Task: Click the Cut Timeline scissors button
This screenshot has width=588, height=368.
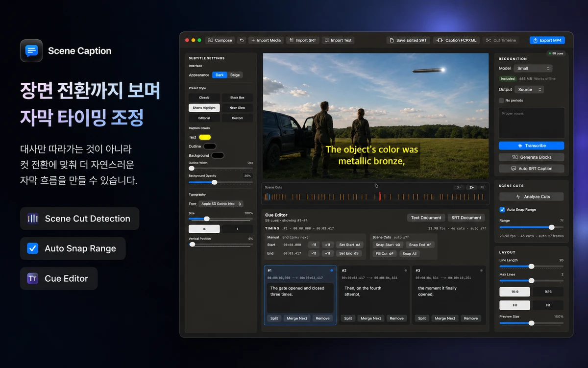Action: coord(501,40)
